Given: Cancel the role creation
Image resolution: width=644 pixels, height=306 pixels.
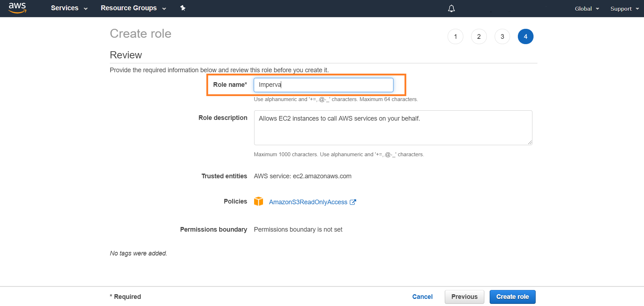Looking at the screenshot, I should (x=422, y=297).
